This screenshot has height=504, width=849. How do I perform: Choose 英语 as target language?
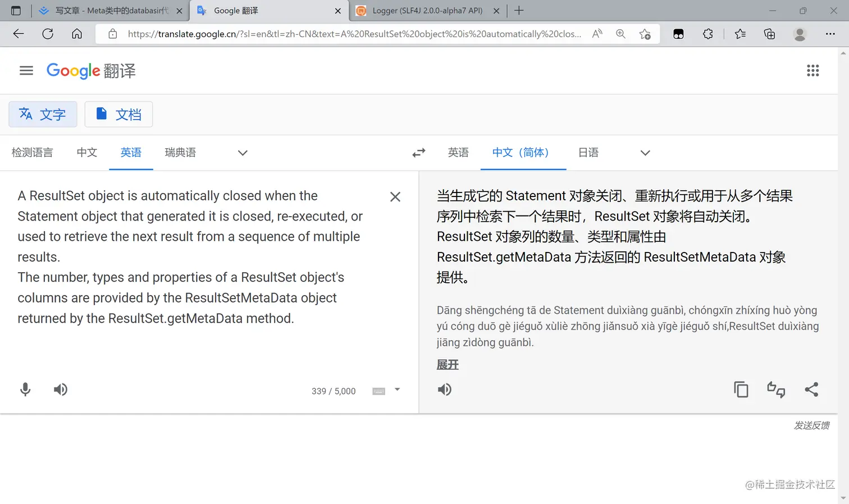point(458,153)
